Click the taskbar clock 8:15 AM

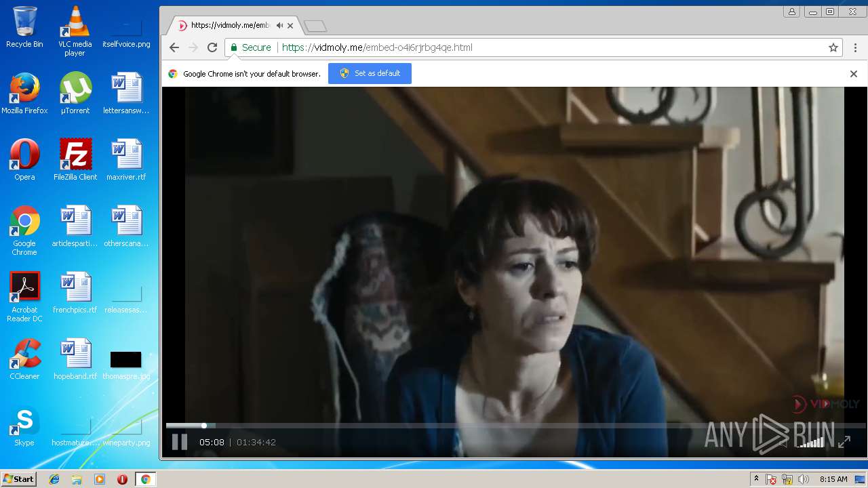pyautogui.click(x=833, y=479)
